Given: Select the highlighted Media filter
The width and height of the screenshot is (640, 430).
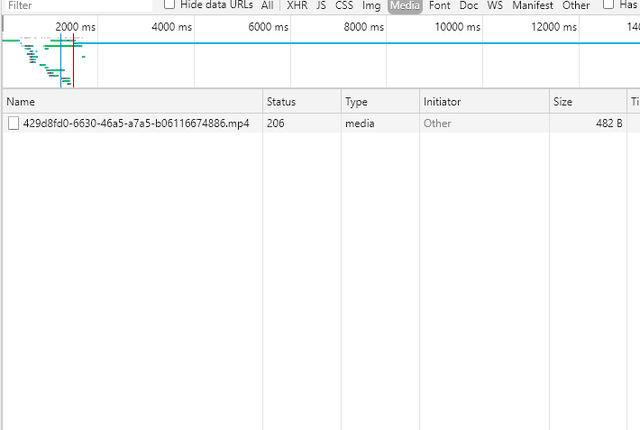Looking at the screenshot, I should [405, 5].
